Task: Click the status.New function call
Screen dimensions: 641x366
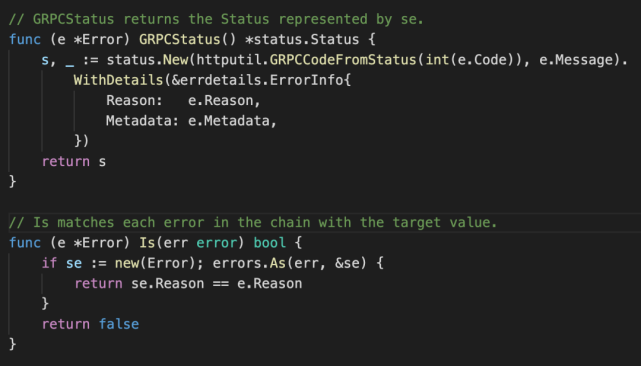Action: pyautogui.click(x=147, y=60)
